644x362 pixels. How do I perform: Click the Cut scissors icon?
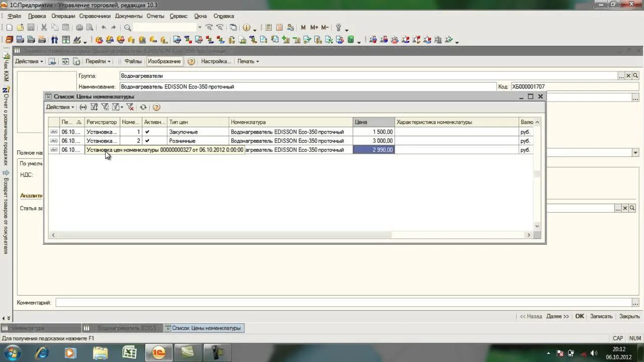[44, 28]
